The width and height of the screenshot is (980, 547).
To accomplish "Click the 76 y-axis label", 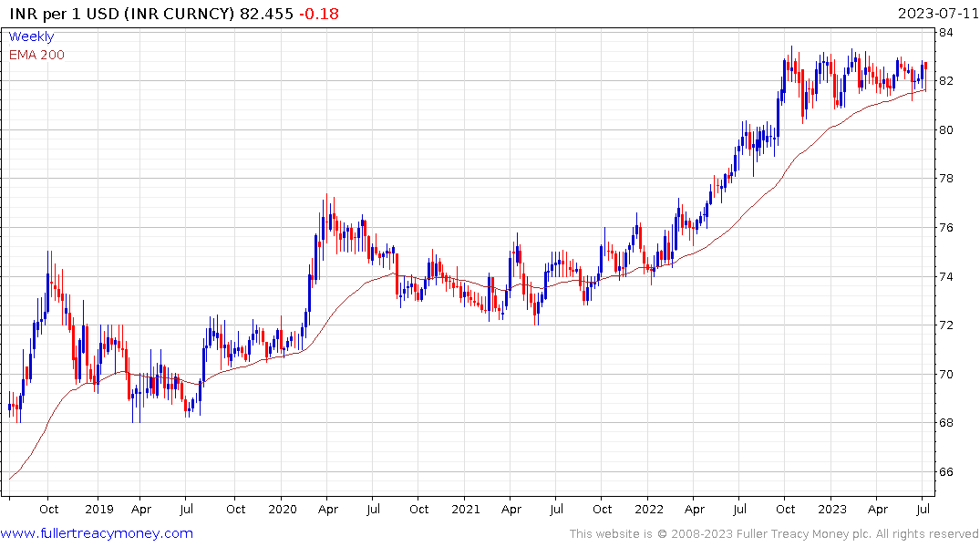I will point(945,228).
